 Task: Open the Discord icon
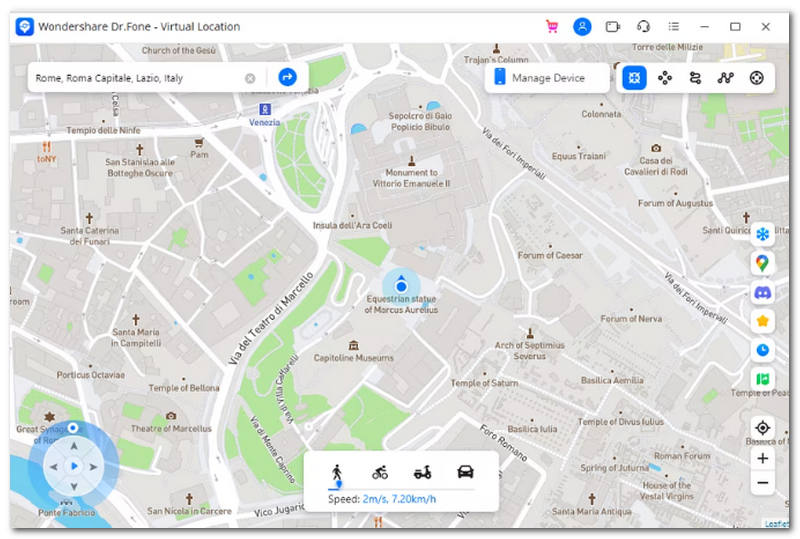tap(763, 292)
